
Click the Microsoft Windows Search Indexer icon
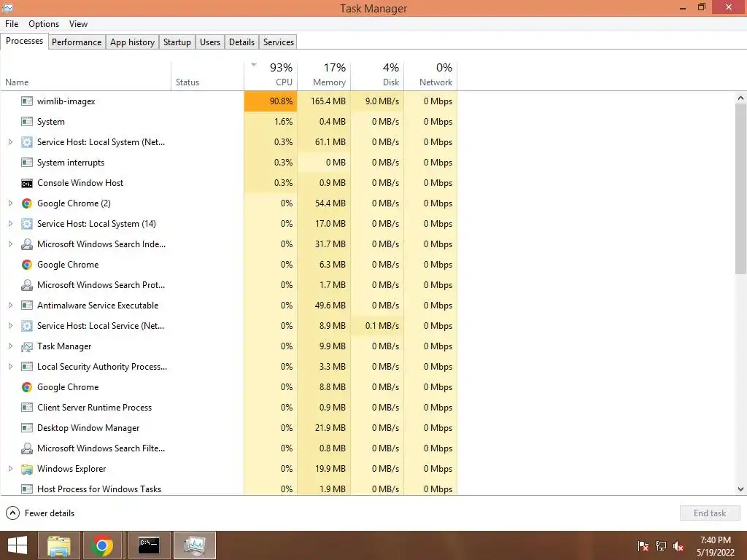(27, 244)
